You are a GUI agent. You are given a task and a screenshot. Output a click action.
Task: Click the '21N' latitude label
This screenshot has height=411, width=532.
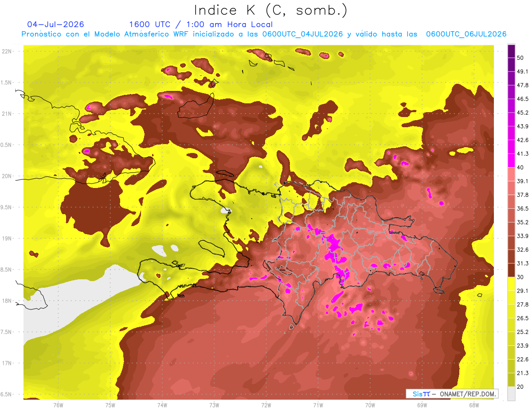click(7, 114)
